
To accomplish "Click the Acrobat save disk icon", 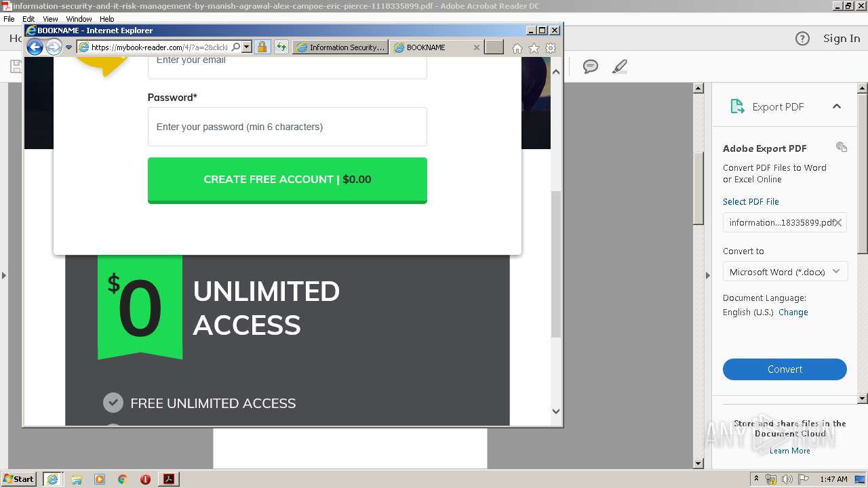I will tap(15, 66).
